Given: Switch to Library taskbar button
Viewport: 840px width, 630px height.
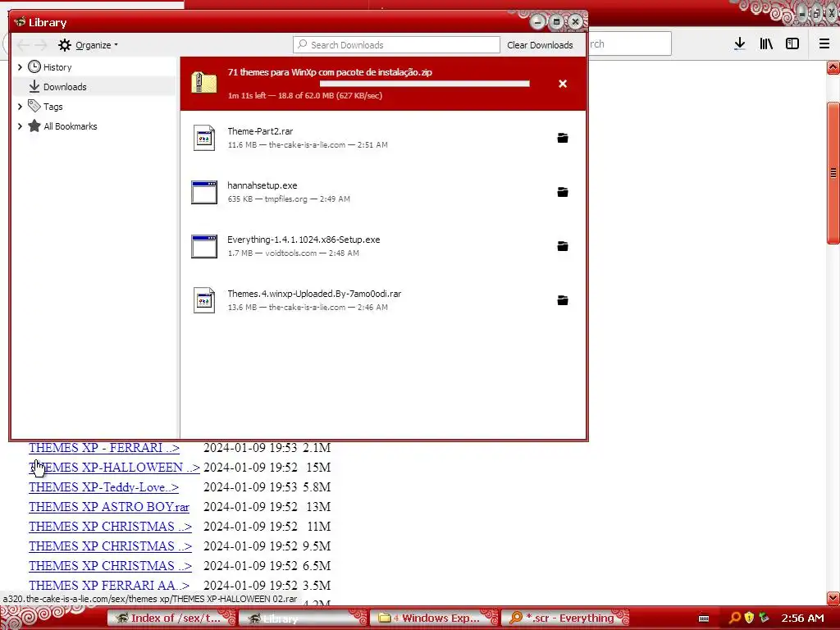Looking at the screenshot, I should point(303,619).
